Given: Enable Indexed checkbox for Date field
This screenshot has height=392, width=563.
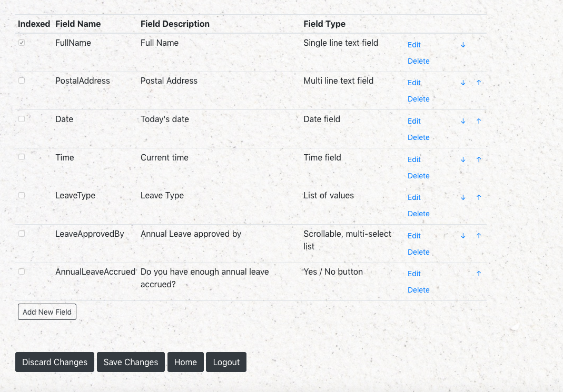Looking at the screenshot, I should [22, 119].
